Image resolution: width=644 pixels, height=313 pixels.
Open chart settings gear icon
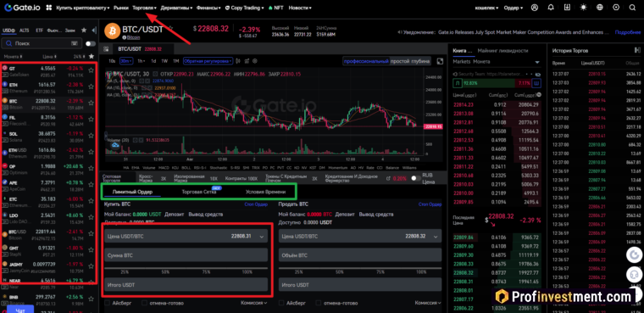255,61
